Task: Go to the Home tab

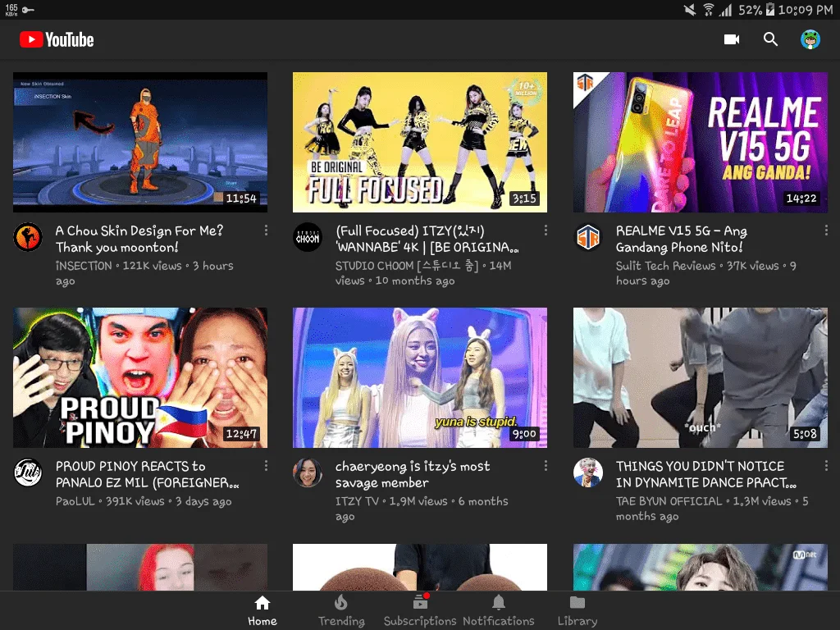Action: [x=262, y=610]
